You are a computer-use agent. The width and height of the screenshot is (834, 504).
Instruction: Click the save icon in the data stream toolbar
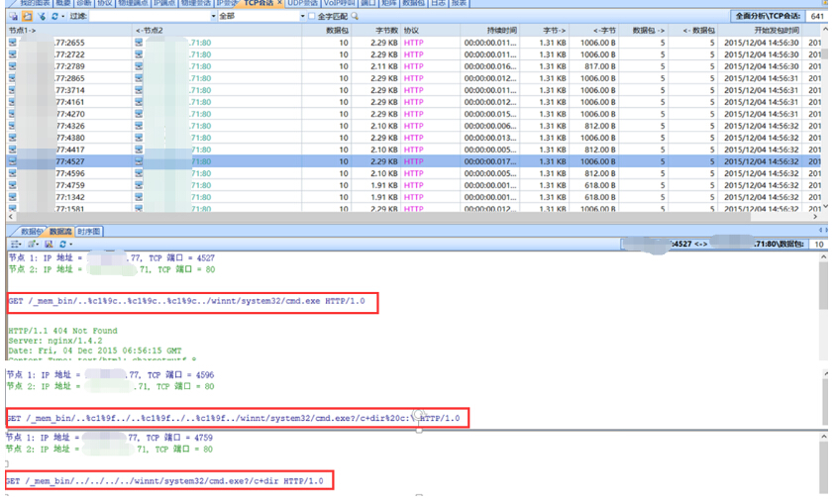[49, 244]
